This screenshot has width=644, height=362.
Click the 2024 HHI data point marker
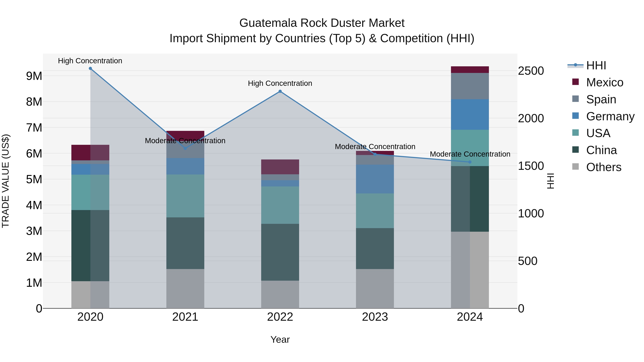470,162
